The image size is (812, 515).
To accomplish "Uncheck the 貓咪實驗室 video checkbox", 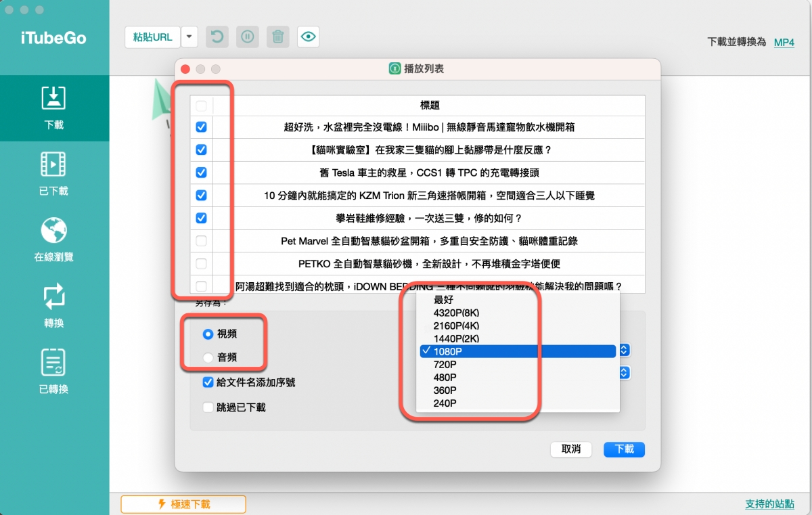I will pos(201,150).
